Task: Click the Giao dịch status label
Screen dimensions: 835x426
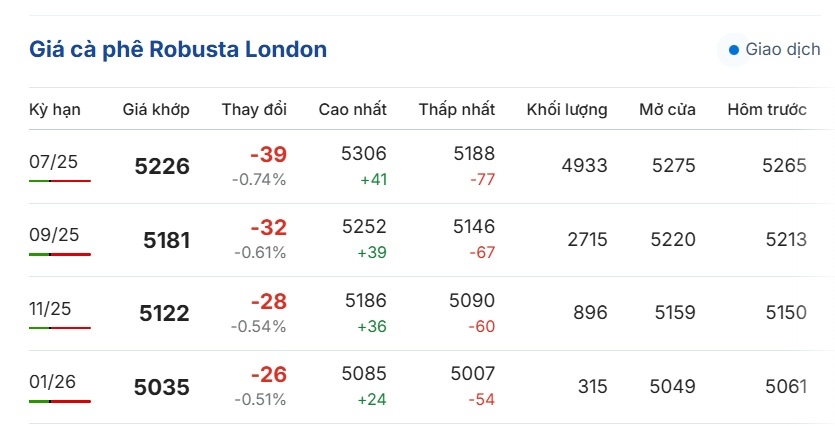Action: (783, 50)
